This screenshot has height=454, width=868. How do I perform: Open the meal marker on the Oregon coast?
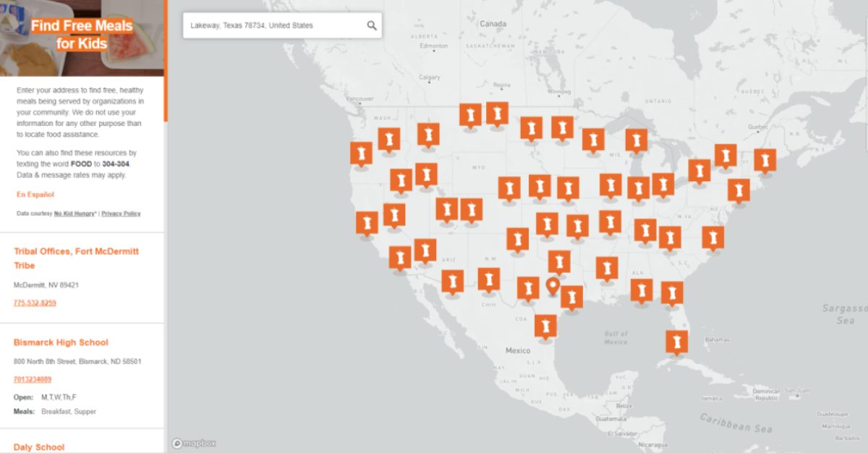361,154
